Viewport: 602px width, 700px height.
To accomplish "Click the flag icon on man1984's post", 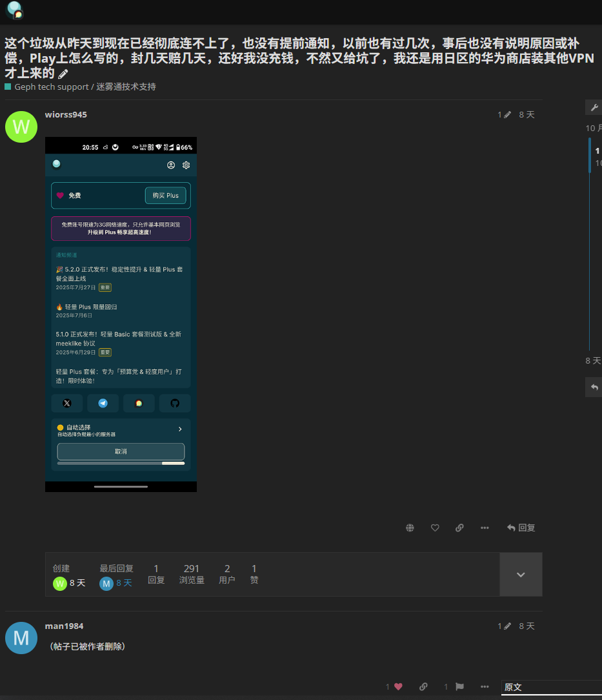I will (459, 686).
